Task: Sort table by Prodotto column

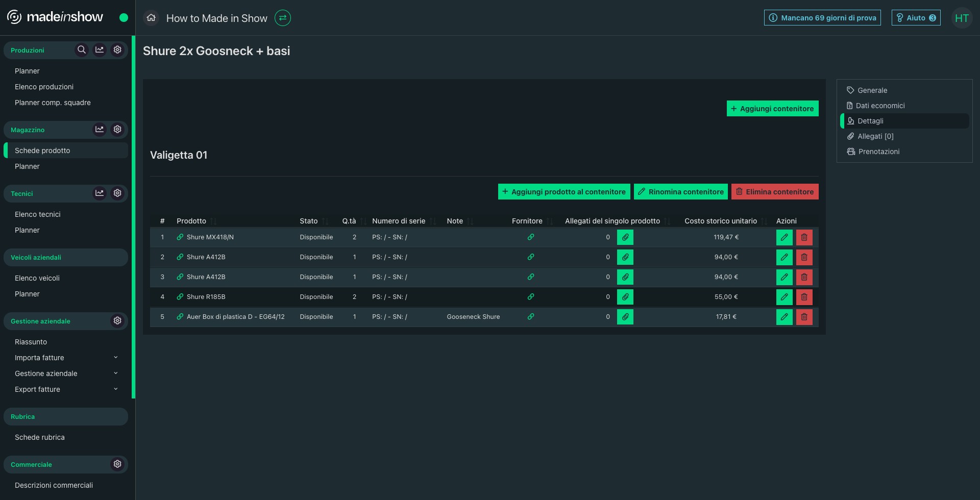Action: 197,221
